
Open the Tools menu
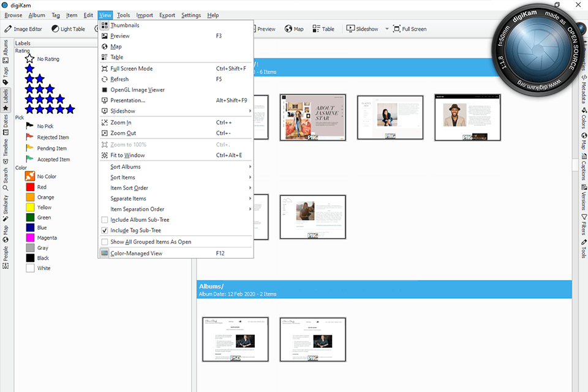pos(123,15)
